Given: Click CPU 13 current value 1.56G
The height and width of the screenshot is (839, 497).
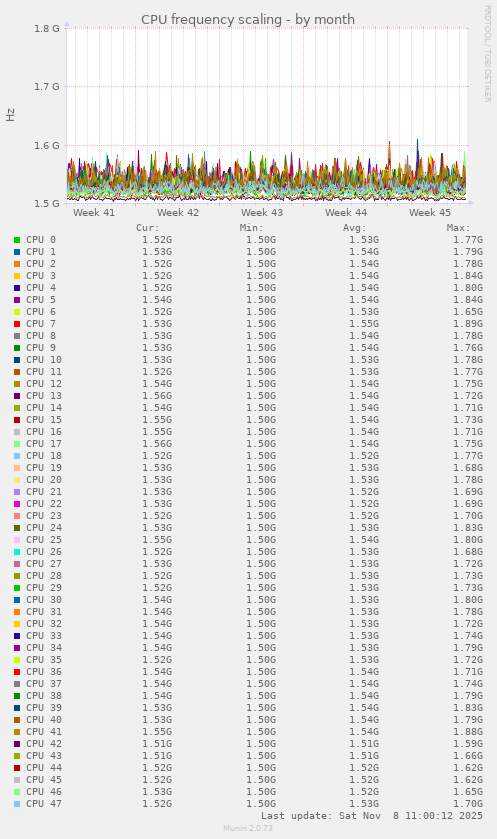Looking at the screenshot, I should pos(157,395).
